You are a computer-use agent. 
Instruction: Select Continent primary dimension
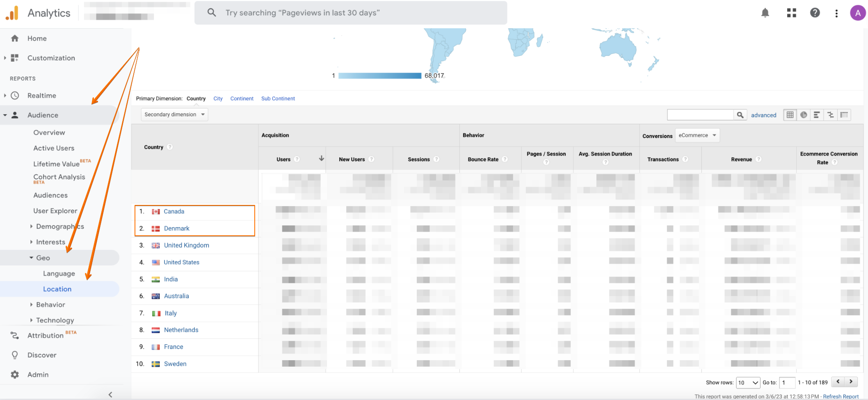tap(242, 99)
